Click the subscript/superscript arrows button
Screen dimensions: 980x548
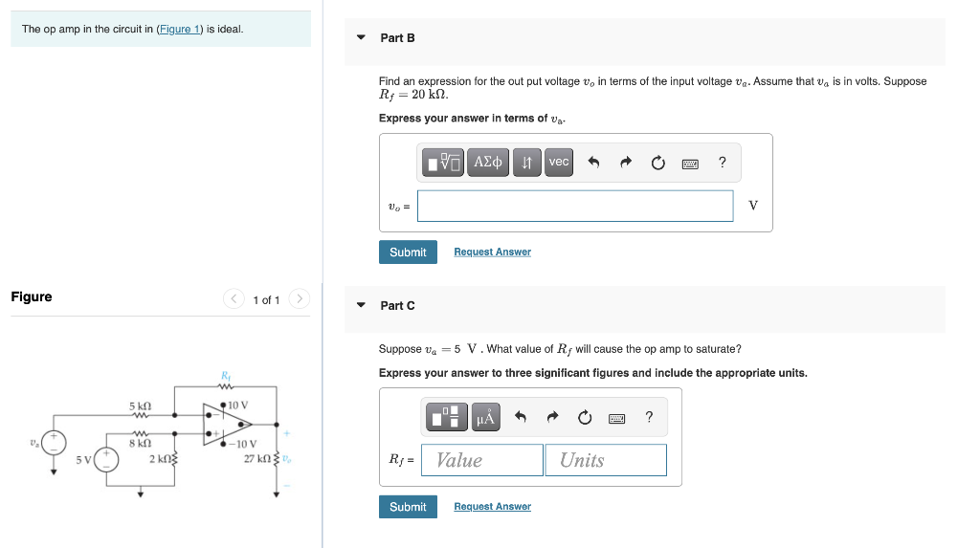[x=527, y=163]
